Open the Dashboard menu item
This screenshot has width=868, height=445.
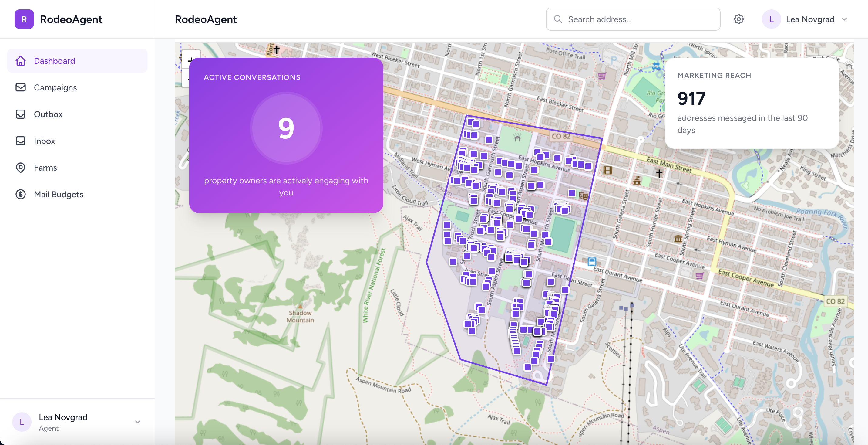(77, 61)
